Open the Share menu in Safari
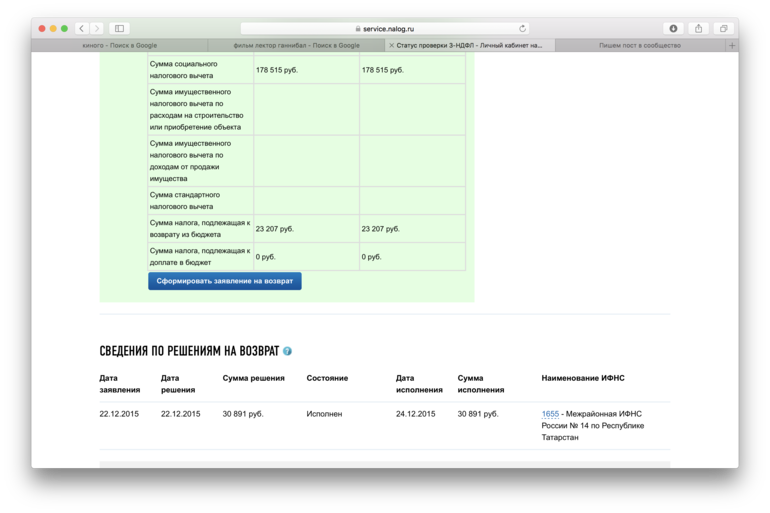Screen dimensions: 770x513 click(x=698, y=29)
